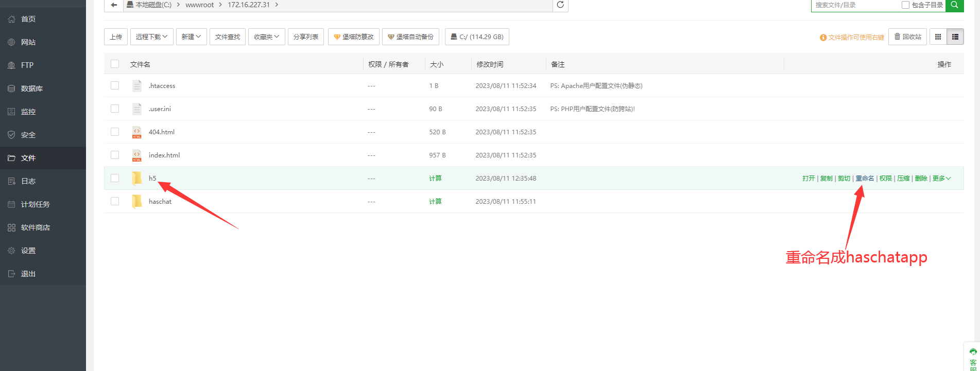Click the 日志 log icon in sidebar
Image resolution: width=980 pixels, height=371 pixels.
pos(11,181)
